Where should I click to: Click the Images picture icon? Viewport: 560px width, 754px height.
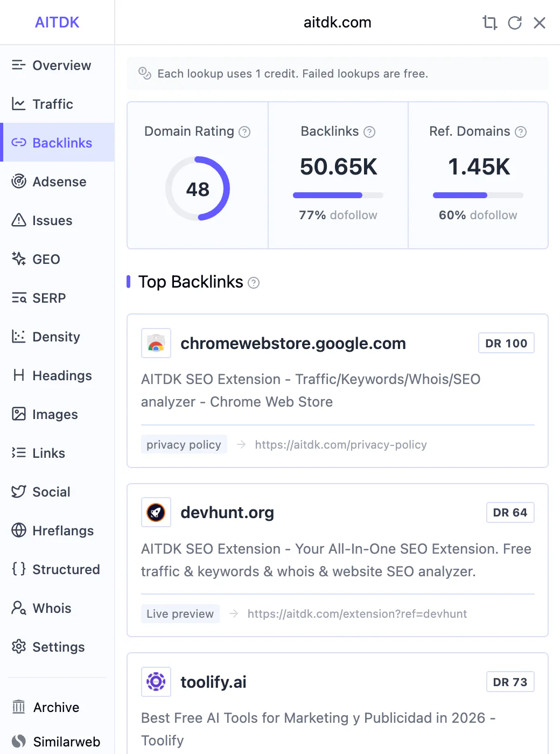tap(19, 414)
